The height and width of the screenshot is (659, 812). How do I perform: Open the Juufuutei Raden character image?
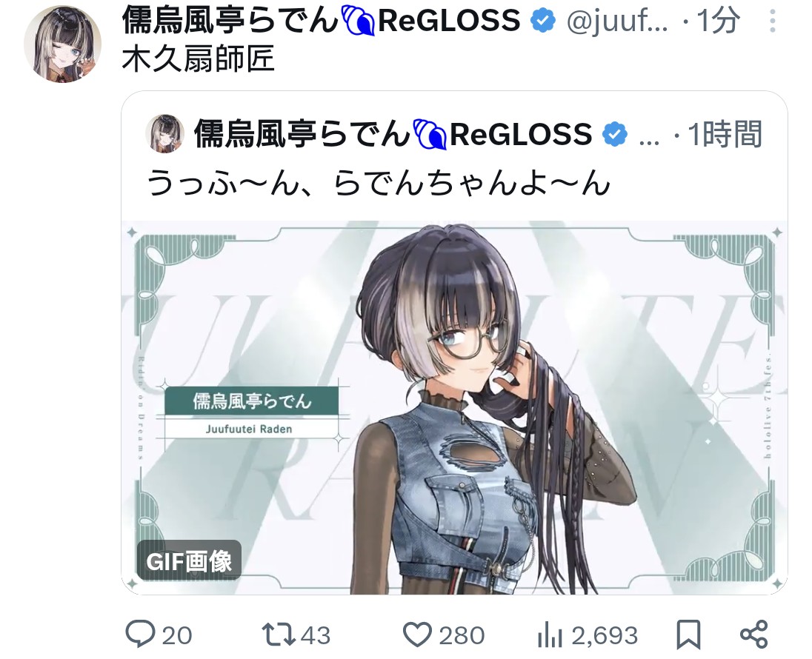454,407
